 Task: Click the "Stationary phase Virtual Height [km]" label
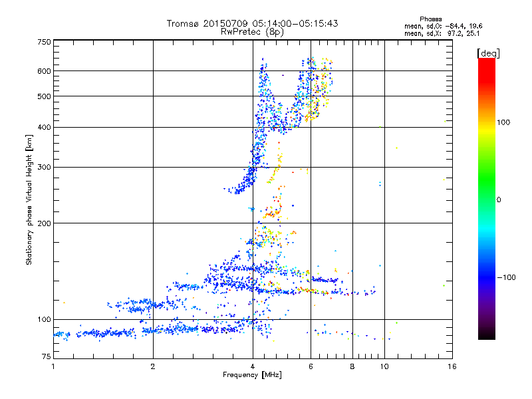(29, 199)
